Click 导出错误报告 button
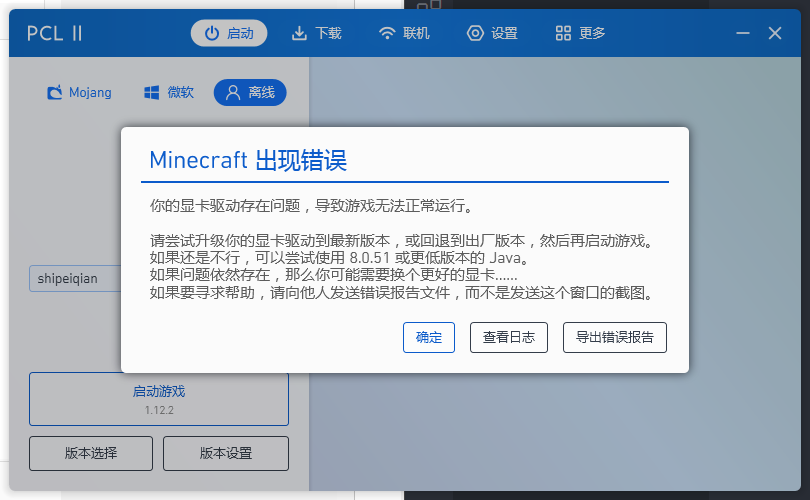 [615, 337]
